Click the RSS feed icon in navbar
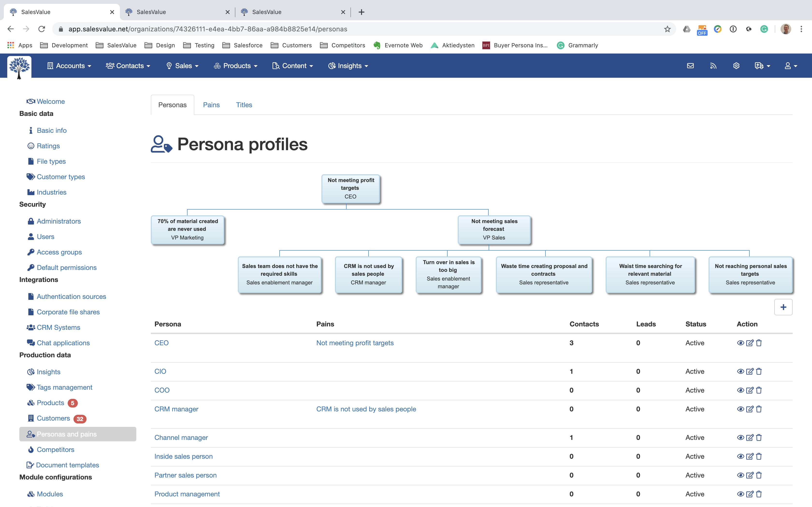The image size is (812, 507). point(713,66)
